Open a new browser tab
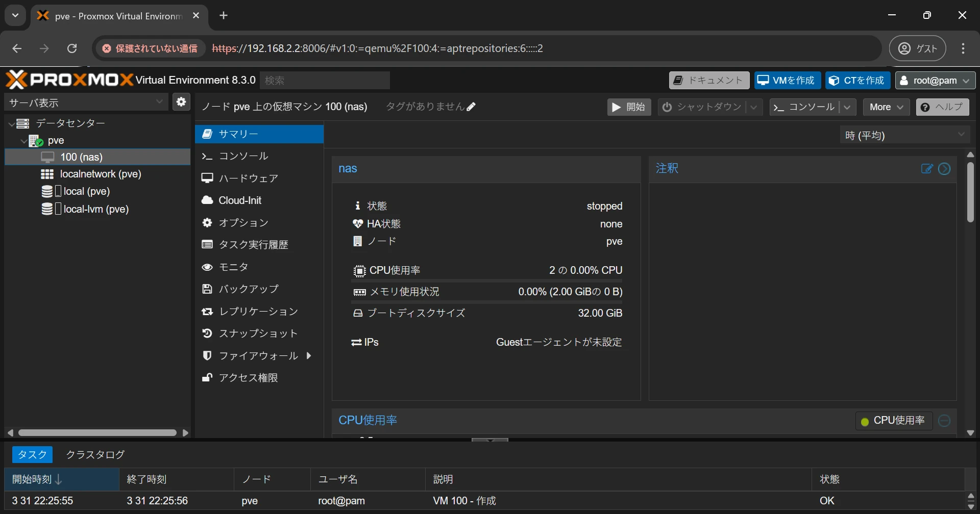Viewport: 980px width, 514px height. pyautogui.click(x=224, y=15)
